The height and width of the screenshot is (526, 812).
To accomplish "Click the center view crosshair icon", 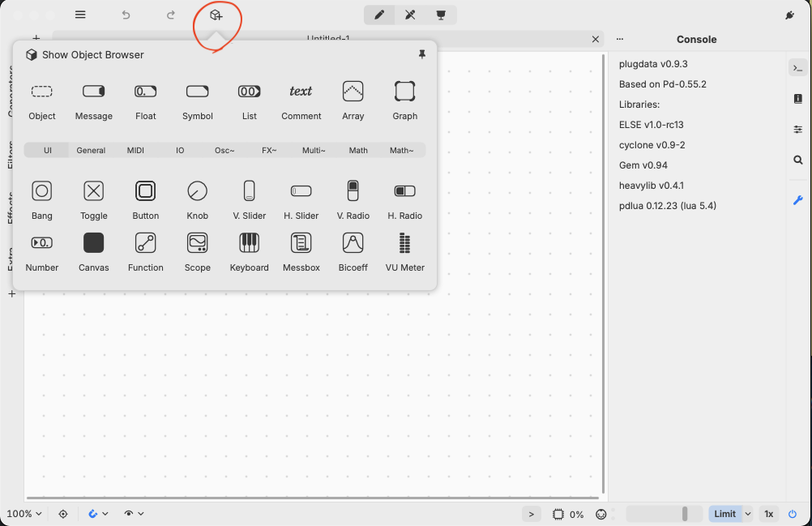I will pyautogui.click(x=63, y=514).
